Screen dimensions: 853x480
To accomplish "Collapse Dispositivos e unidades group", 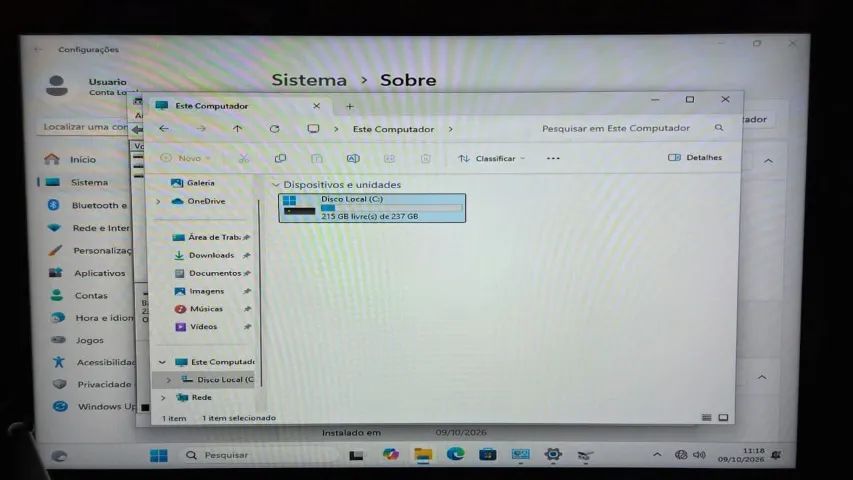I will coord(275,185).
